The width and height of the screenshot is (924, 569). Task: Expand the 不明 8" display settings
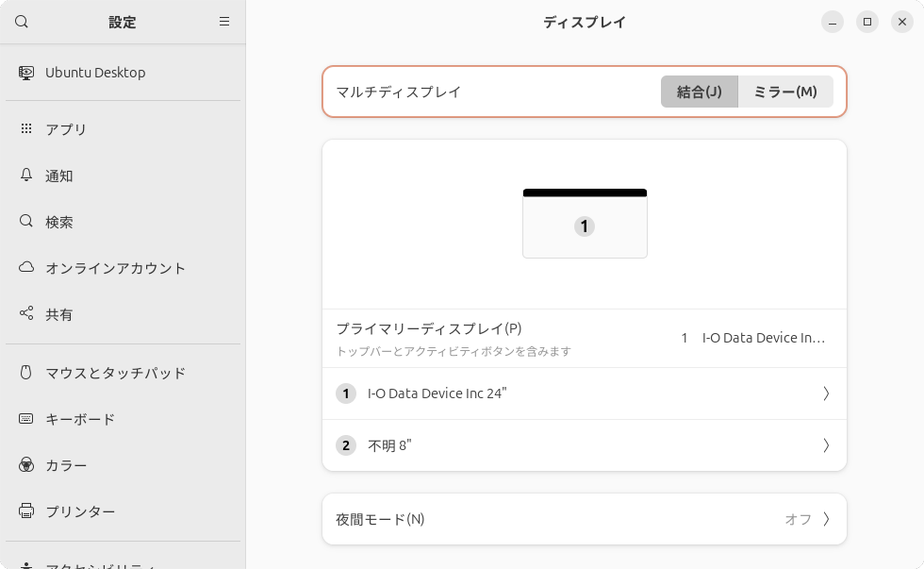click(x=585, y=444)
